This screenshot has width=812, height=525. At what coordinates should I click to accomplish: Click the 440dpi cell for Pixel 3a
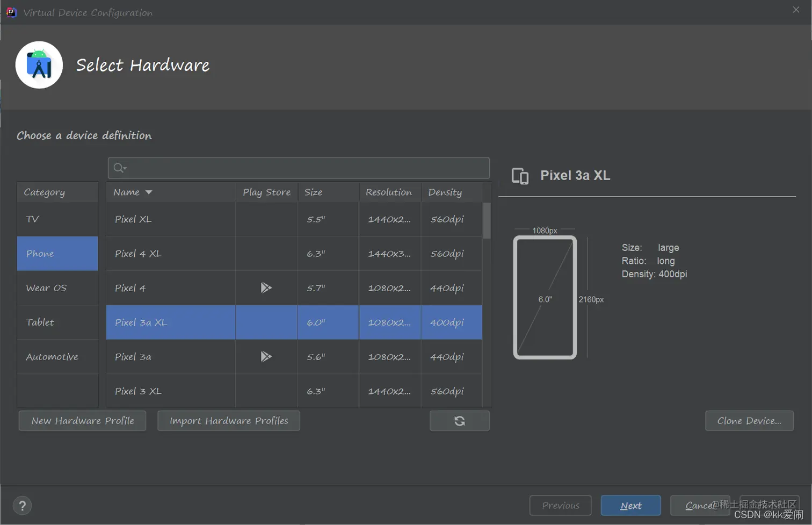tap(452, 357)
